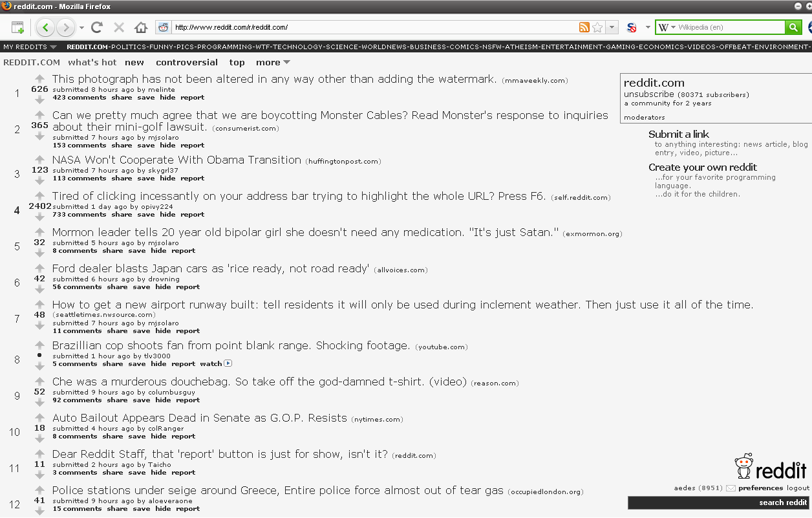Stop loading the page
This screenshot has height=518, width=812.
tap(119, 27)
